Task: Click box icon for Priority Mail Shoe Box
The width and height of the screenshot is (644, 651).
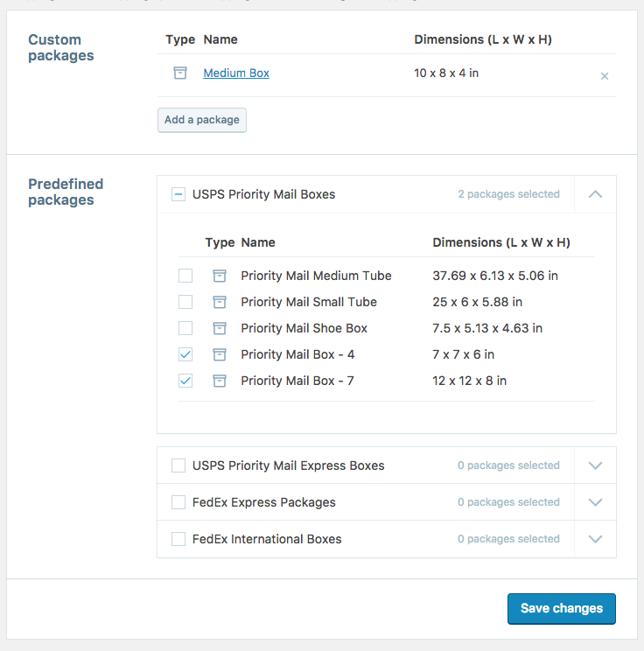Action: [220, 328]
